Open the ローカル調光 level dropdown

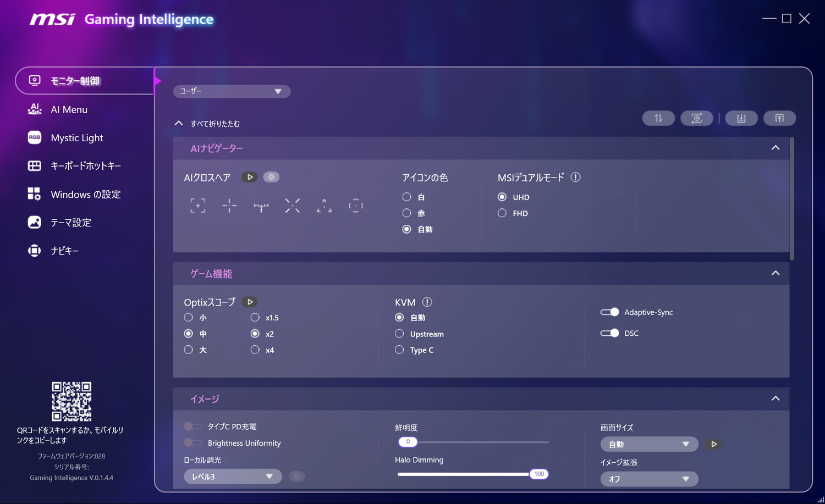point(232,476)
